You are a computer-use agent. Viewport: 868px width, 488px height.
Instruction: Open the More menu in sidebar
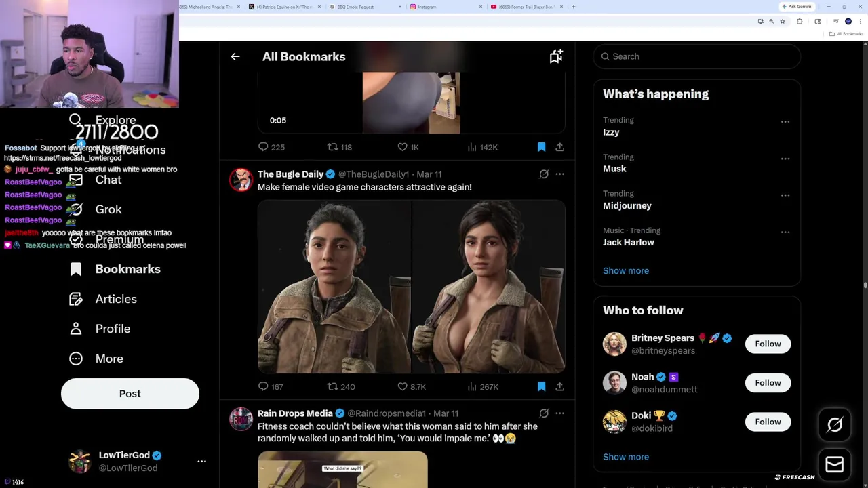coord(96,359)
